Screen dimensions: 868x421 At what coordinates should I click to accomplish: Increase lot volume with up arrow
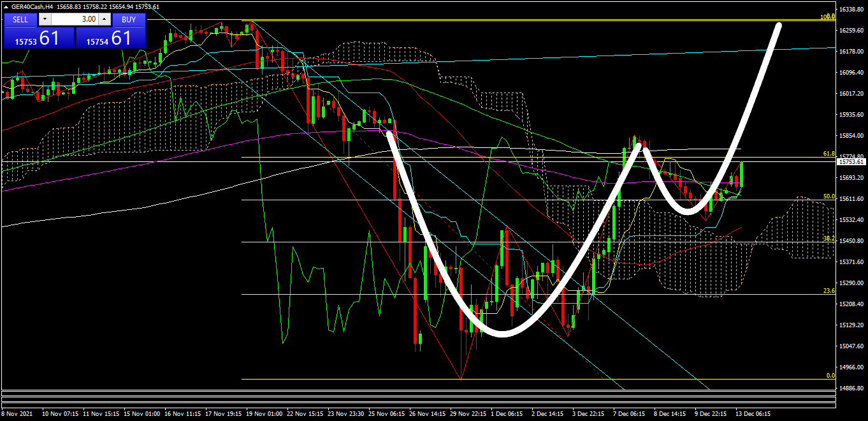pyautogui.click(x=104, y=19)
